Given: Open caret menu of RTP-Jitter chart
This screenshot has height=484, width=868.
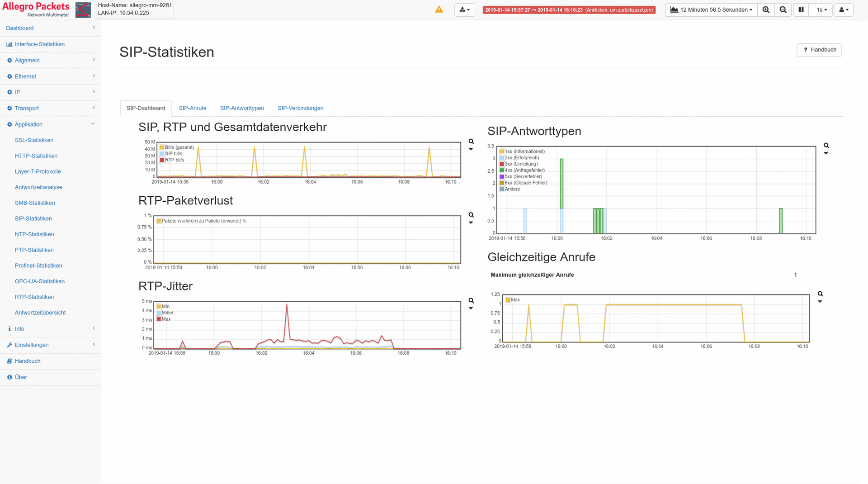Looking at the screenshot, I should [471, 308].
